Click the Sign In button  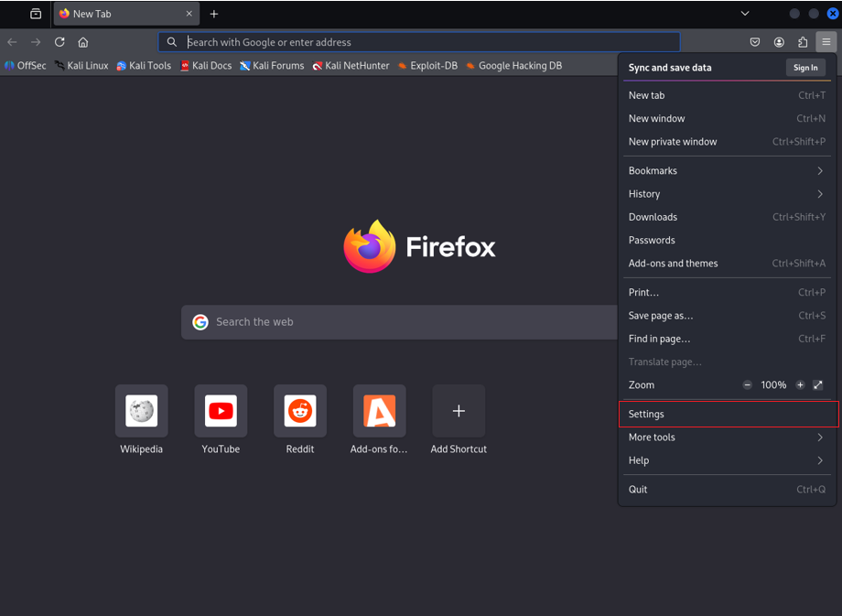point(805,68)
